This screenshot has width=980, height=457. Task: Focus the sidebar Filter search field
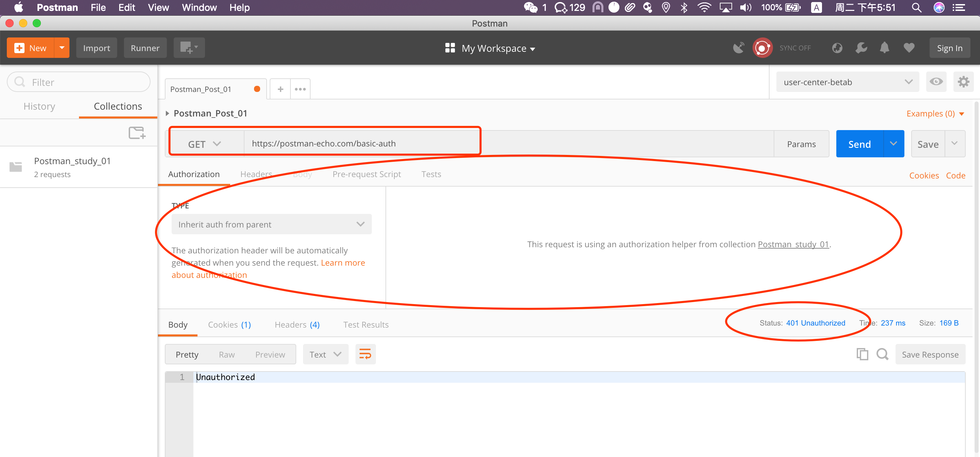(x=79, y=82)
